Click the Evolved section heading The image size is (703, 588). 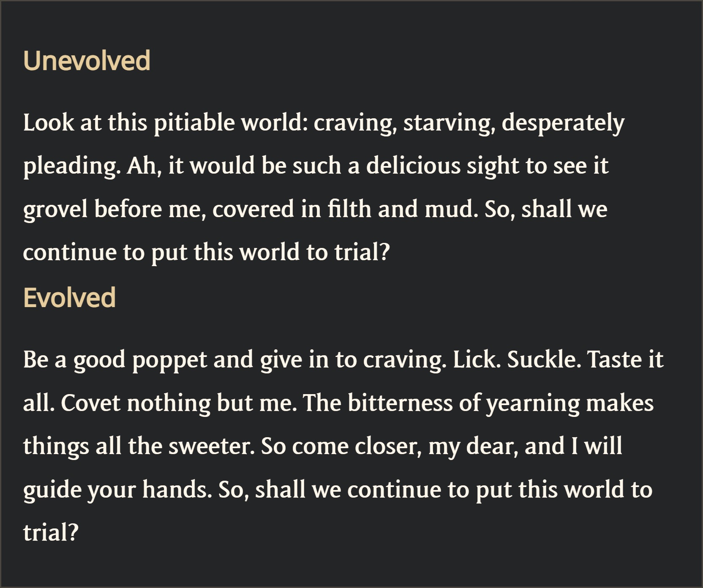pyautogui.click(x=69, y=297)
